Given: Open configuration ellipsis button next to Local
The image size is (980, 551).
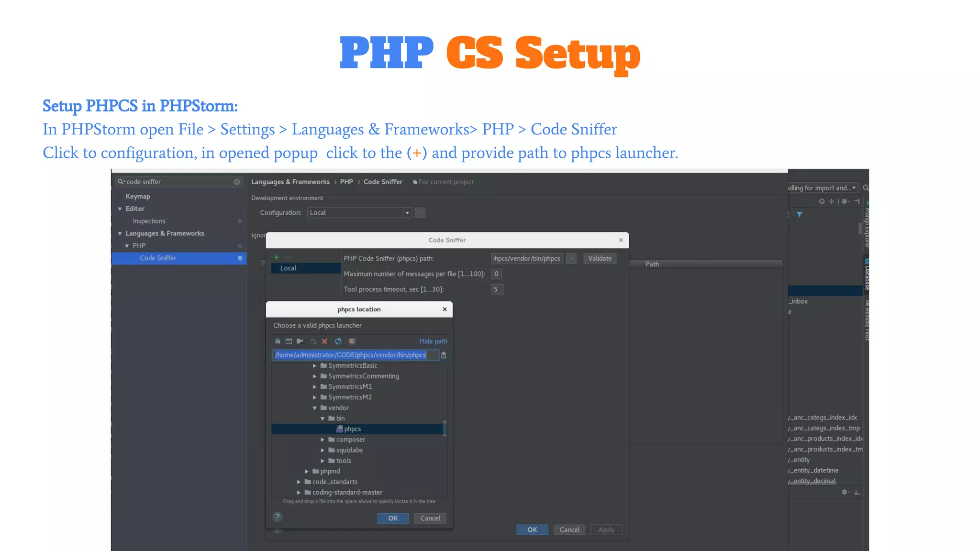Looking at the screenshot, I should click(420, 213).
